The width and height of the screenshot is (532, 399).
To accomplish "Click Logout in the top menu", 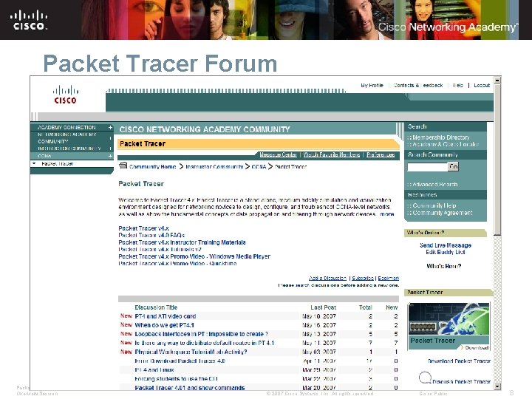I will click(482, 86).
